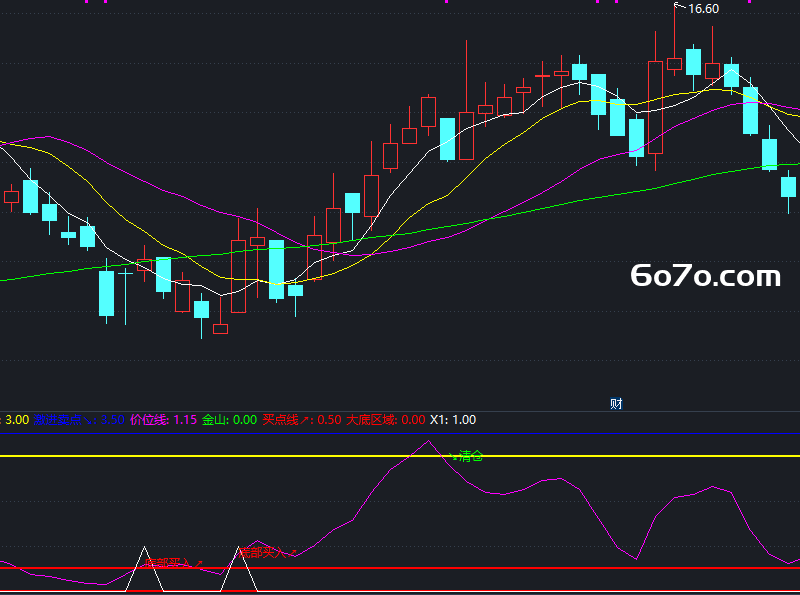Click the second white spike signal in the indicator
This screenshot has width=800, height=595.
pos(239,569)
